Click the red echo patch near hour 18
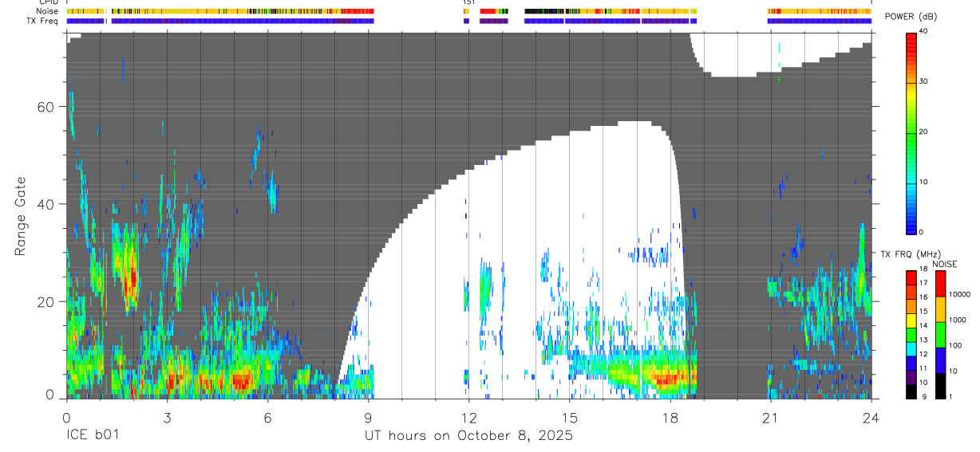The image size is (980, 452). pyautogui.click(x=667, y=377)
